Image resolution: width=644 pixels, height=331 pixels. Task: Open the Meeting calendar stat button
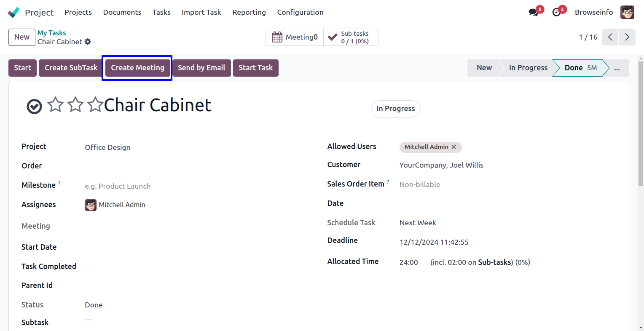coord(295,37)
